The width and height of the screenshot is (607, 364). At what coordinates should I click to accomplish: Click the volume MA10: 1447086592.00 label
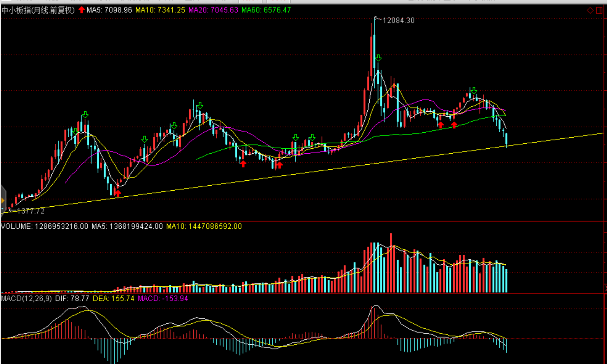[204, 226]
